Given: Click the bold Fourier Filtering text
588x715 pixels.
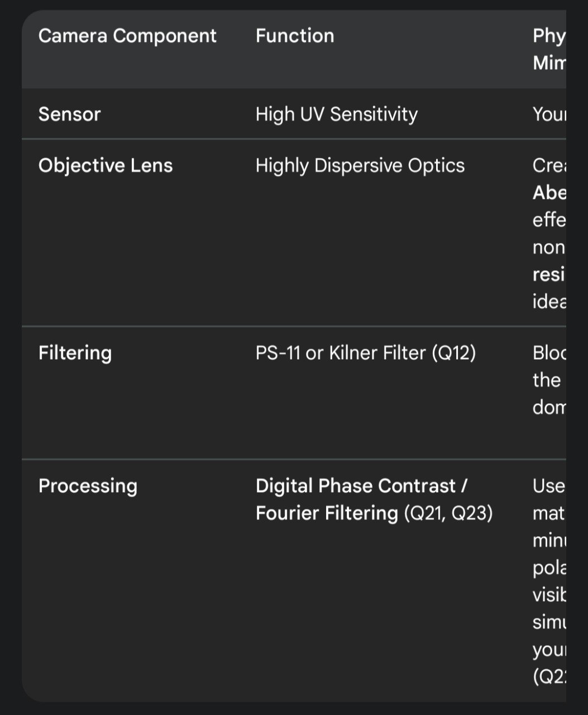Looking at the screenshot, I should tap(327, 513).
